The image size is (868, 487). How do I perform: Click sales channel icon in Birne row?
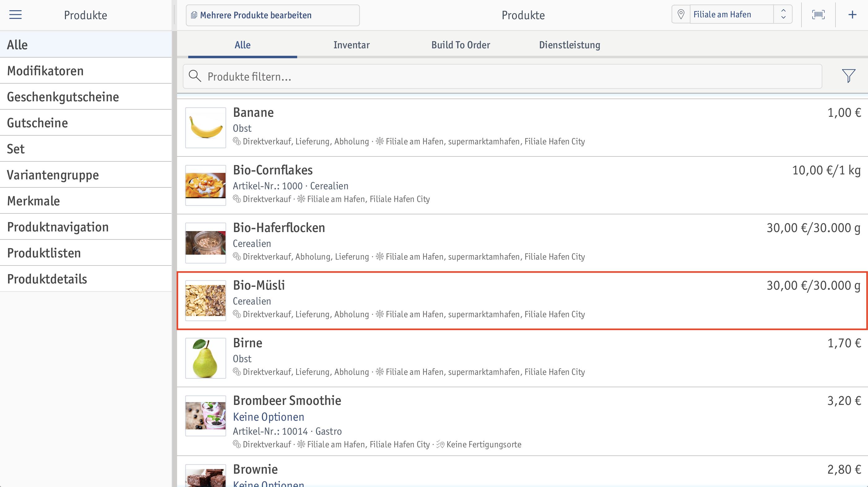click(237, 372)
